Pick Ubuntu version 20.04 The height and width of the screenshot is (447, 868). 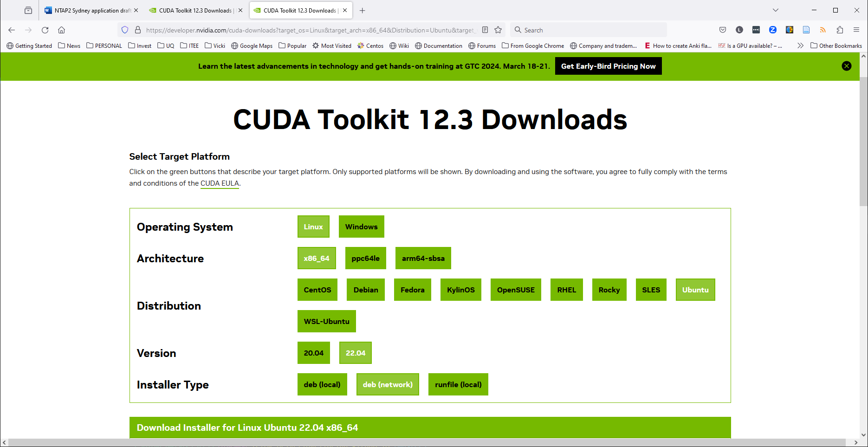[x=314, y=353]
